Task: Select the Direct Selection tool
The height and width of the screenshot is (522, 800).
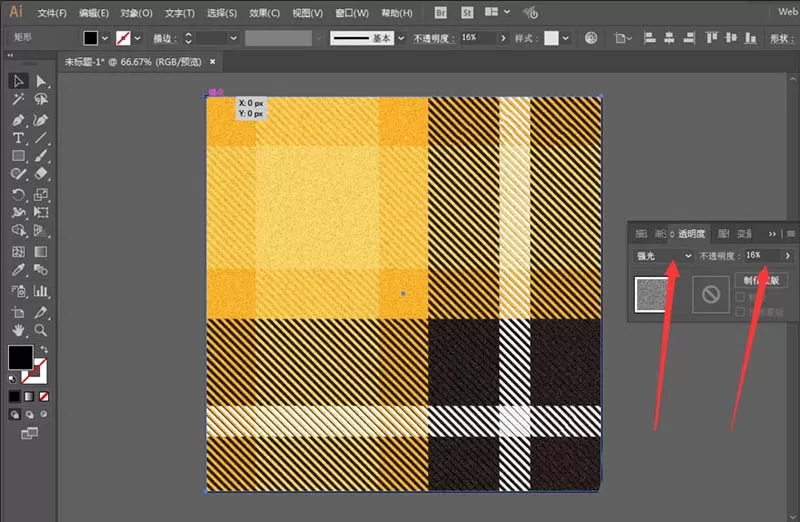Action: pyautogui.click(x=41, y=81)
